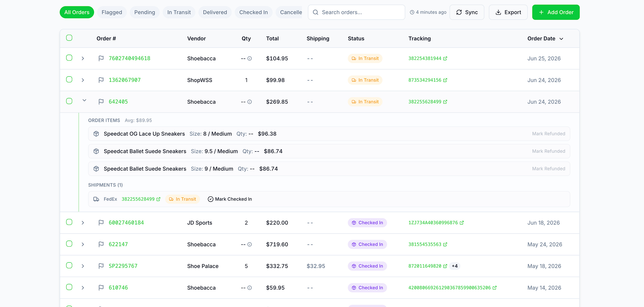Focus the Search orders input field

[x=356, y=12]
